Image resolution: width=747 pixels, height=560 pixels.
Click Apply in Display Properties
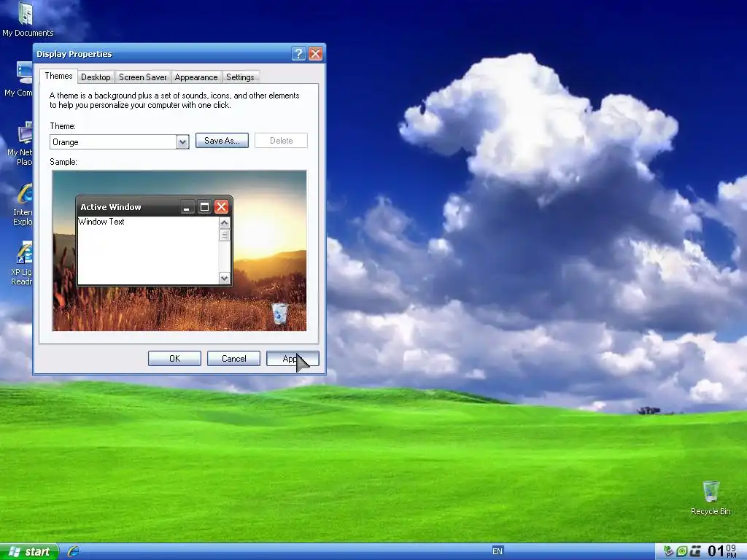click(x=293, y=359)
